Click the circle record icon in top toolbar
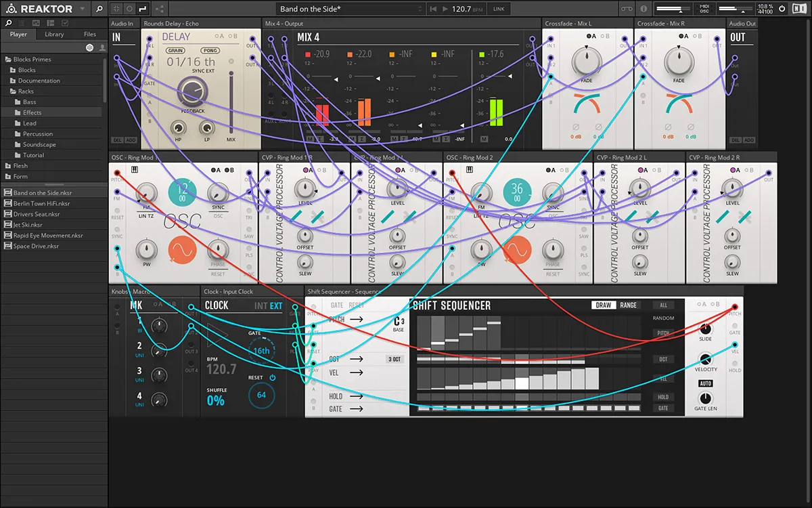Screen dimensions: 812x508 tap(129, 9)
